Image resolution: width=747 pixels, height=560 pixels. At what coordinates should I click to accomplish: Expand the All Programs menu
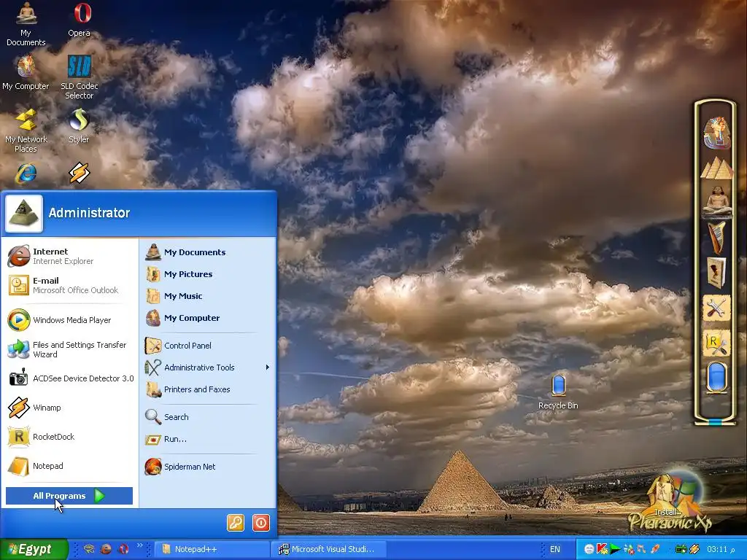pyautogui.click(x=69, y=496)
